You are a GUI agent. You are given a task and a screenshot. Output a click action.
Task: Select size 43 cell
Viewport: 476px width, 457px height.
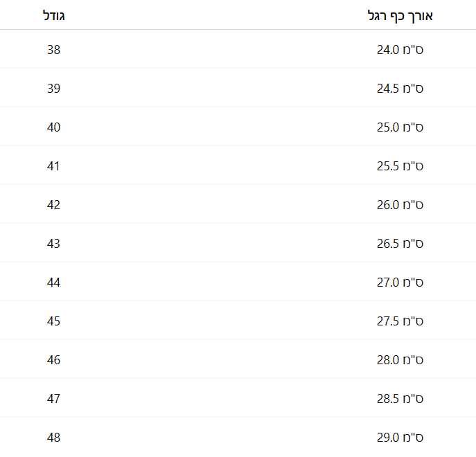click(x=54, y=243)
